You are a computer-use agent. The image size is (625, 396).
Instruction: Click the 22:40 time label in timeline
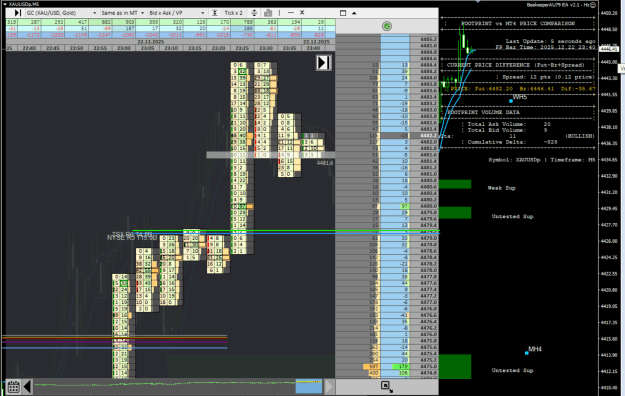pos(29,48)
